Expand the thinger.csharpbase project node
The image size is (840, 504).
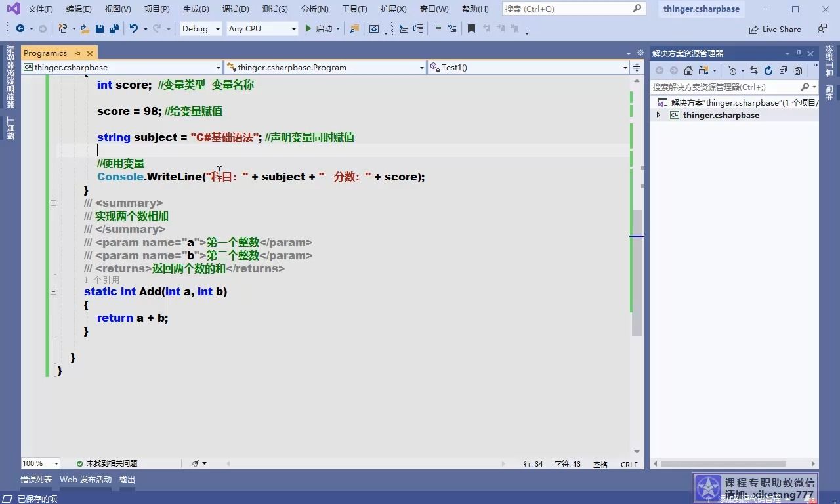(659, 115)
